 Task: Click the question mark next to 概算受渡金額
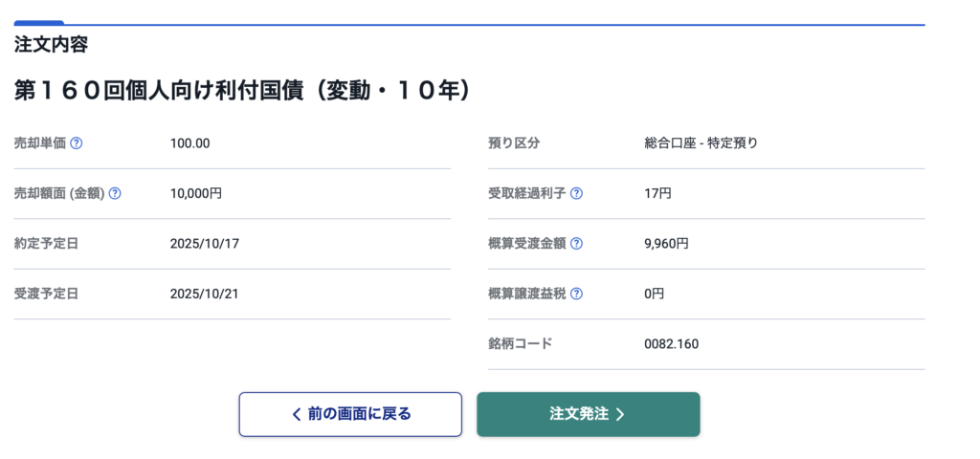pyautogui.click(x=576, y=244)
